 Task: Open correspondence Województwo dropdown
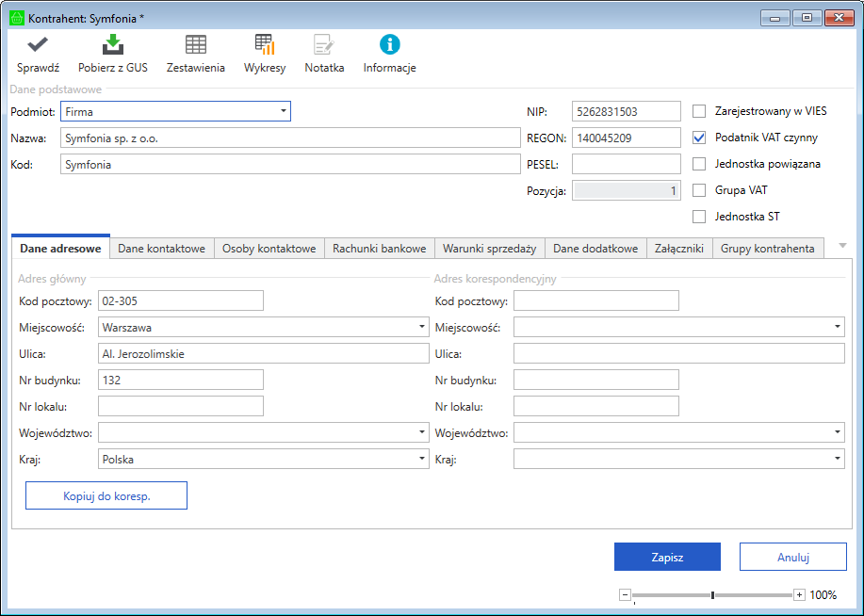[837, 432]
